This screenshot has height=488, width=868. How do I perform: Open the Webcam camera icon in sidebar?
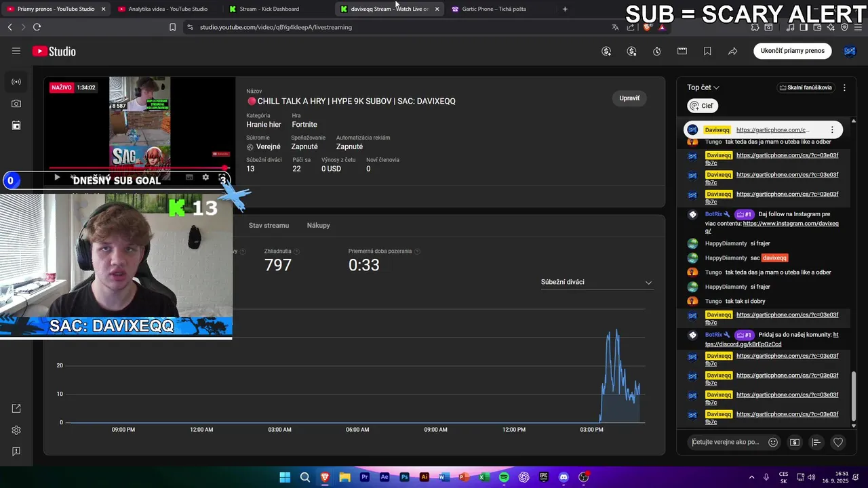16,104
